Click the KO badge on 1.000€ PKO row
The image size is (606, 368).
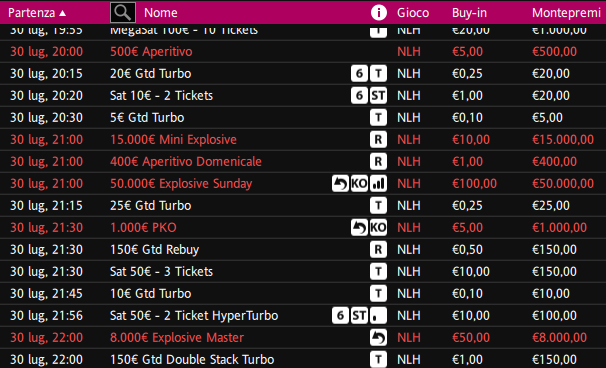pyautogui.click(x=378, y=228)
